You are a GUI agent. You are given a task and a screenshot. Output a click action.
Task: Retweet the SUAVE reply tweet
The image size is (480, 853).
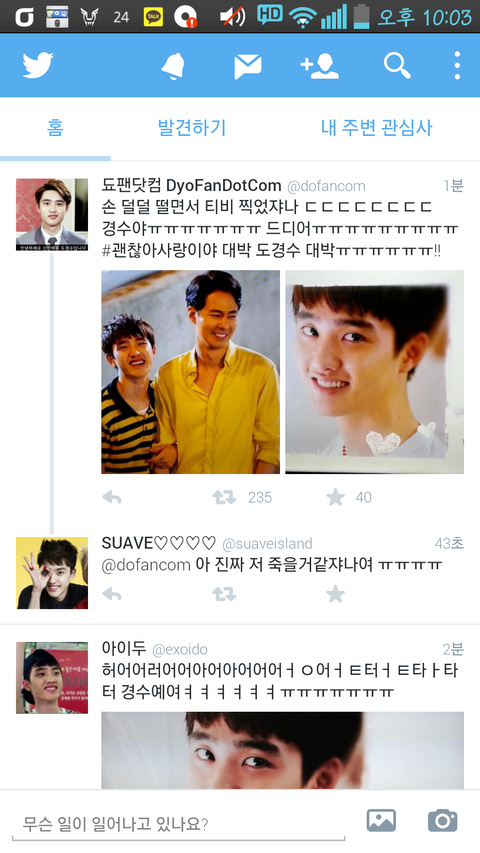coord(224,594)
